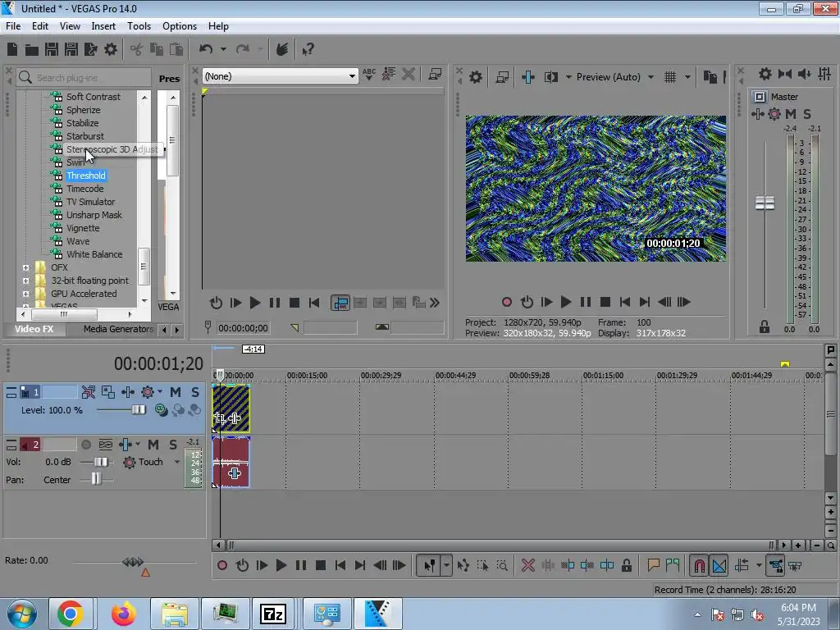Create a new project with the New icon
Screen dimensions: 840x630
click(12, 49)
